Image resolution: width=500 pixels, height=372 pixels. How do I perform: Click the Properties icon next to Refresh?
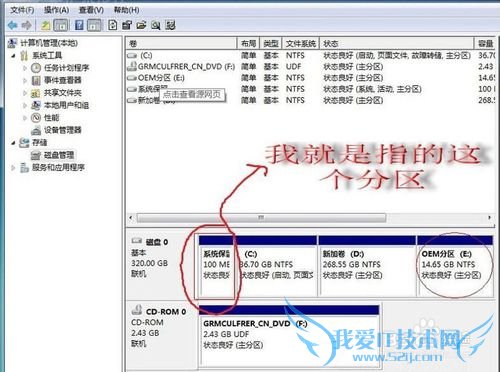pos(127,25)
